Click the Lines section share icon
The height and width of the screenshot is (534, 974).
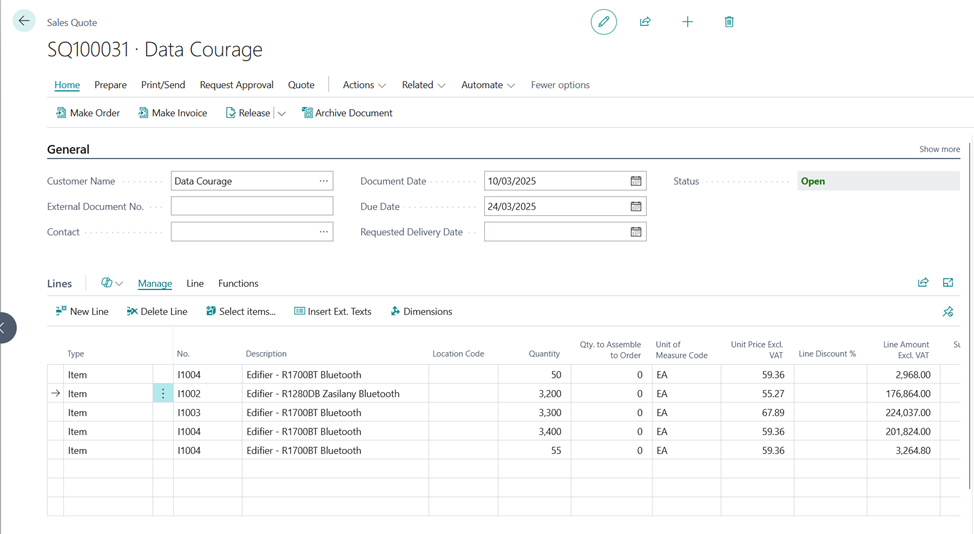pos(923,283)
